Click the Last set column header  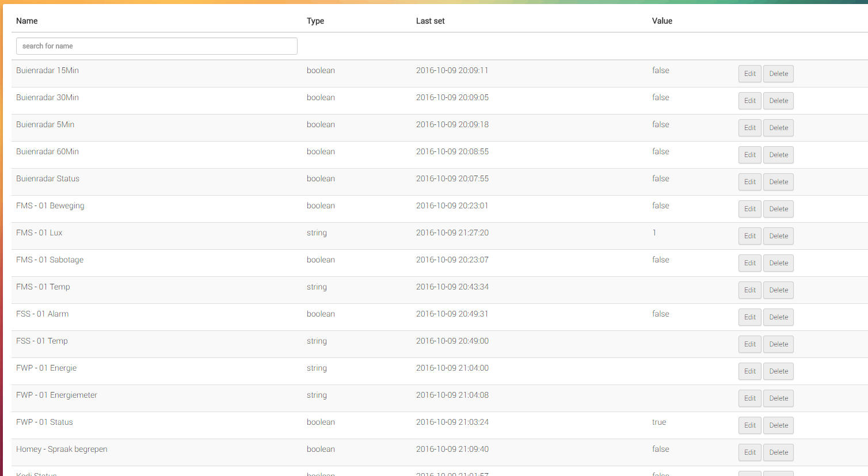click(x=431, y=21)
